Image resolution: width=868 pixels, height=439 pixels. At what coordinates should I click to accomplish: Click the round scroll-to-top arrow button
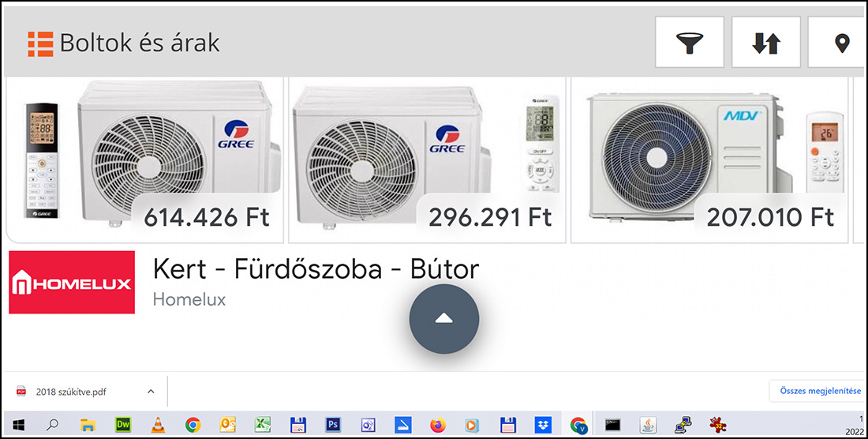click(x=444, y=319)
